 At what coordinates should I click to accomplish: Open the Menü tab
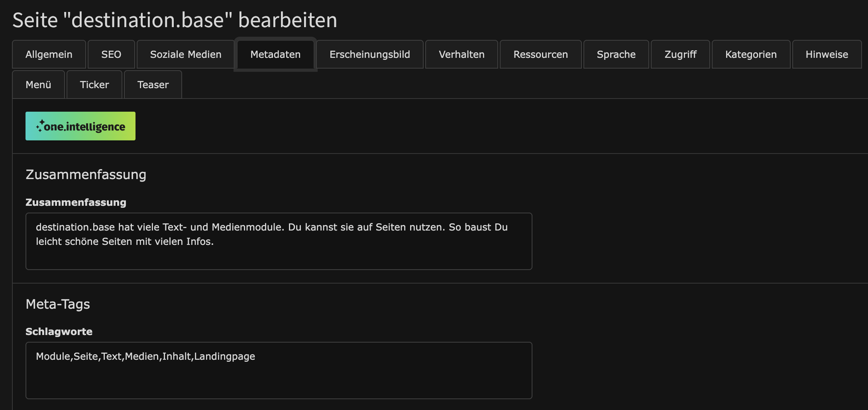click(38, 85)
